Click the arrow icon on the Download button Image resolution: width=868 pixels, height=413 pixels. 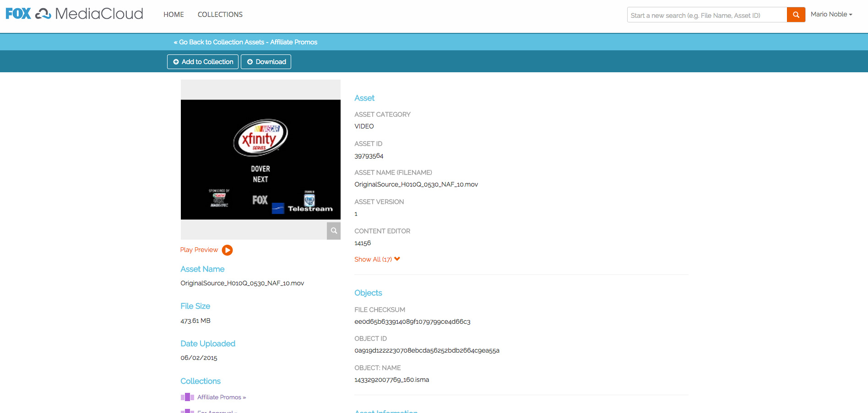tap(250, 62)
